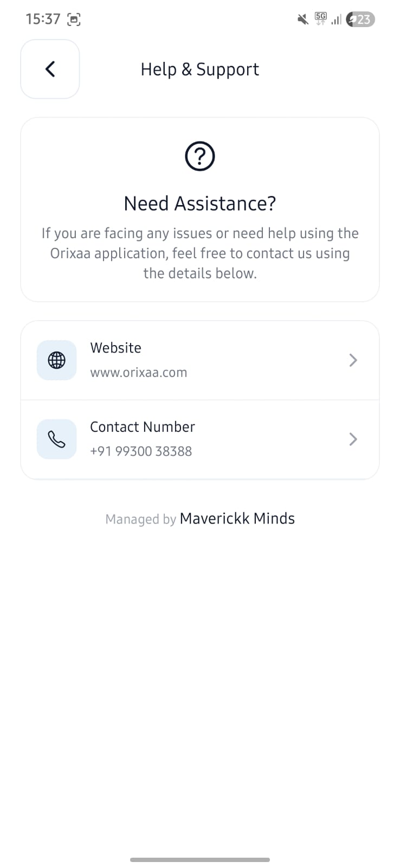Tap the Need Assistance? heading

click(200, 203)
